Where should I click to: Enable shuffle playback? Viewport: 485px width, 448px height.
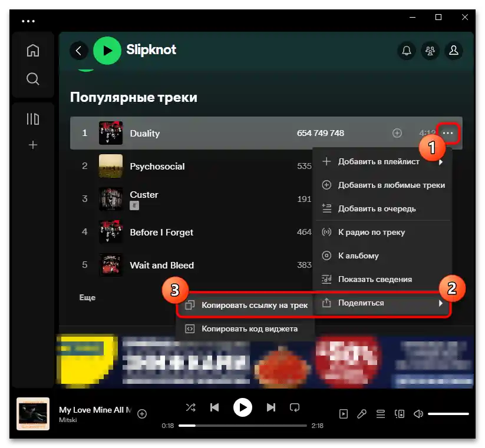click(190, 407)
